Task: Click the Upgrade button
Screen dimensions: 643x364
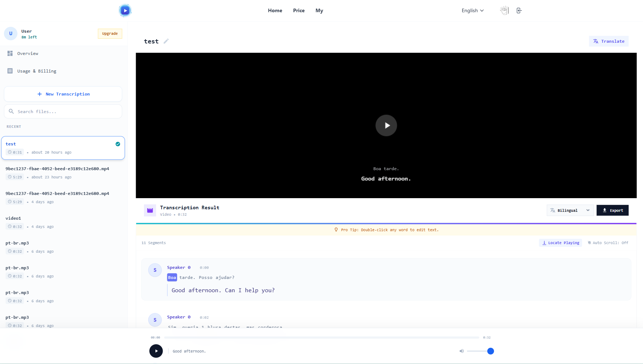Action: (x=110, y=33)
